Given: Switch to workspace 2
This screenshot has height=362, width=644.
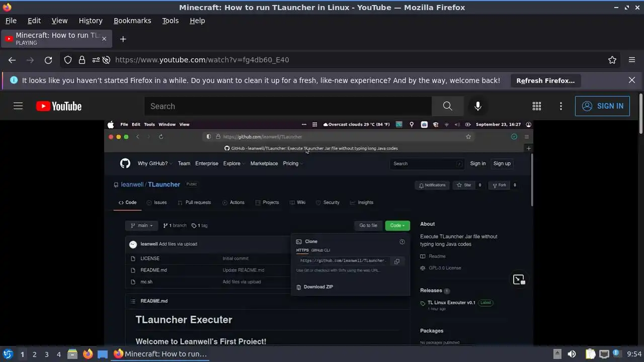Looking at the screenshot, I should pyautogui.click(x=34, y=354).
